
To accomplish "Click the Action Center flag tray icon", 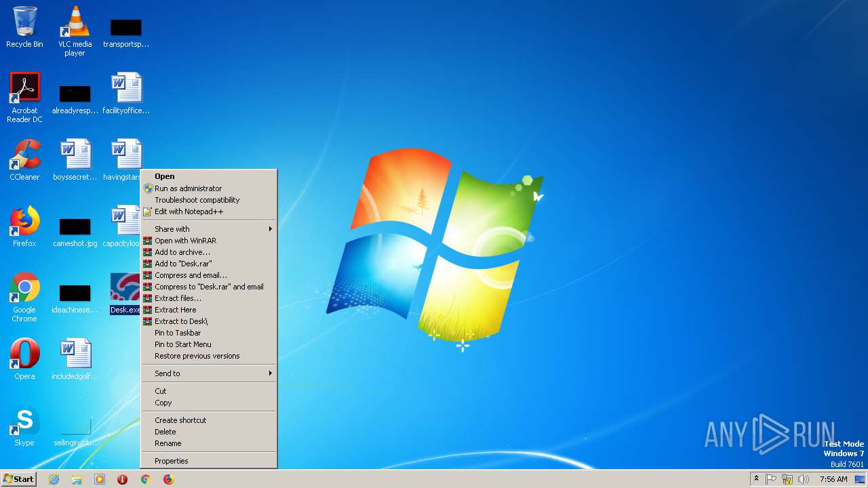I will pyautogui.click(x=771, y=479).
